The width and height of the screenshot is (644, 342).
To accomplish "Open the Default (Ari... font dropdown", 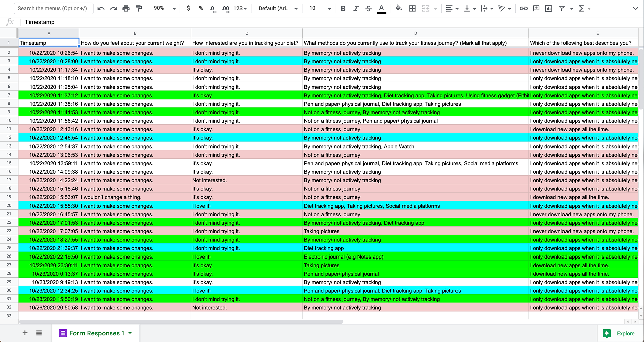I will tap(278, 9).
